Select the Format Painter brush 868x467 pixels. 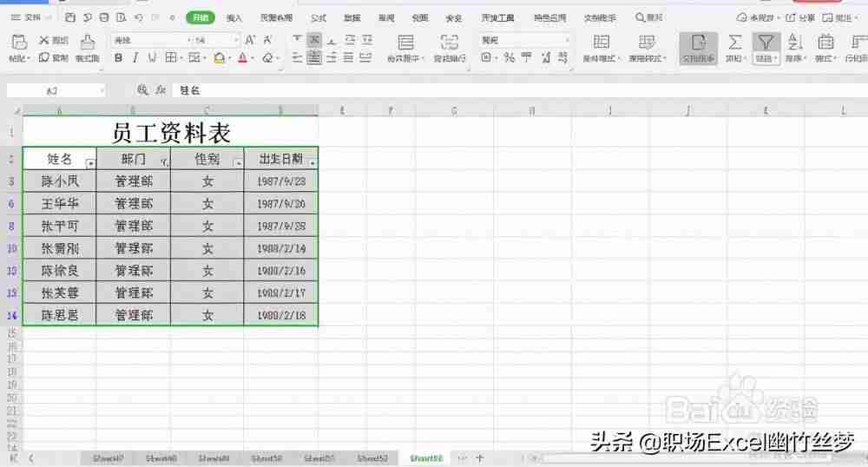(88, 42)
